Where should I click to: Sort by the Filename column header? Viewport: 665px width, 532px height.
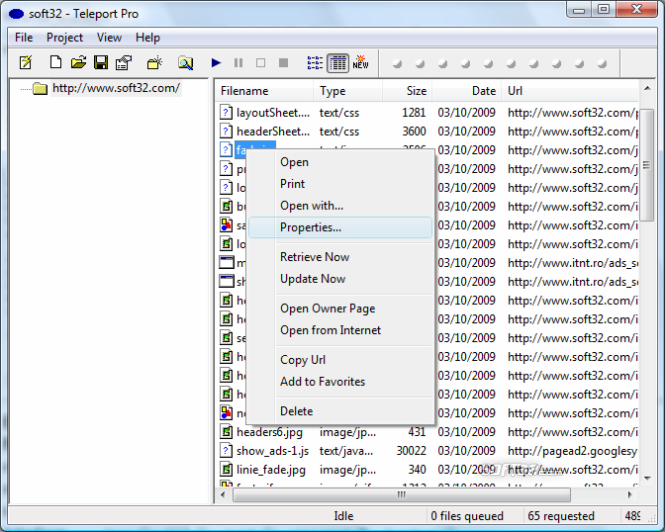coord(265,91)
